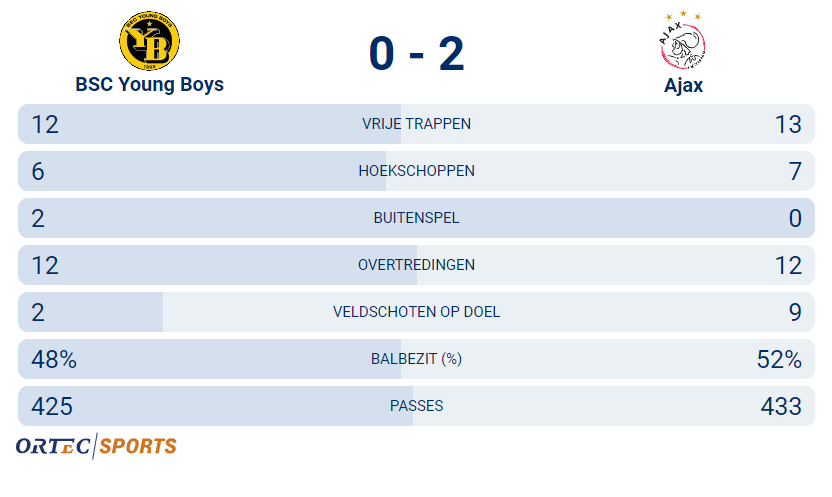
Task: Click the Ajax club logo
Action: (x=683, y=41)
